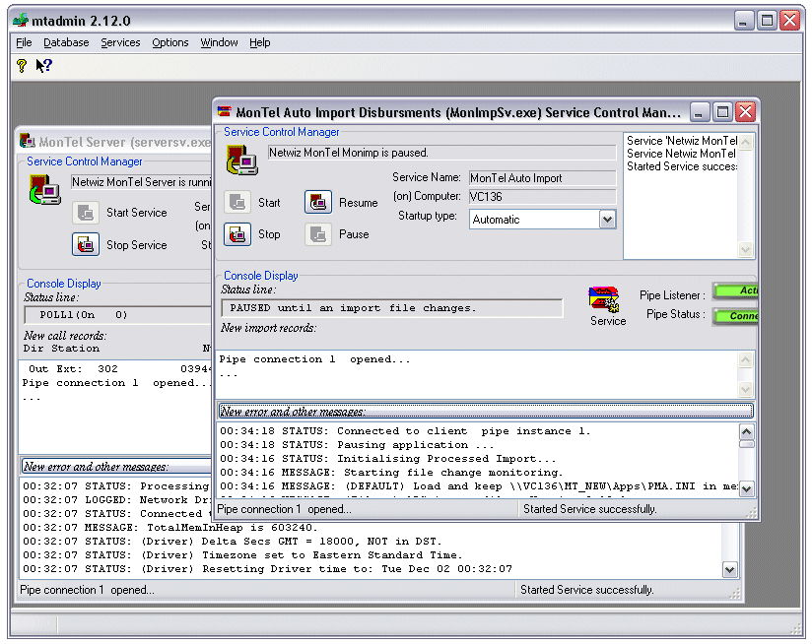Click the mtadmin application title bar icon

[x=21, y=21]
